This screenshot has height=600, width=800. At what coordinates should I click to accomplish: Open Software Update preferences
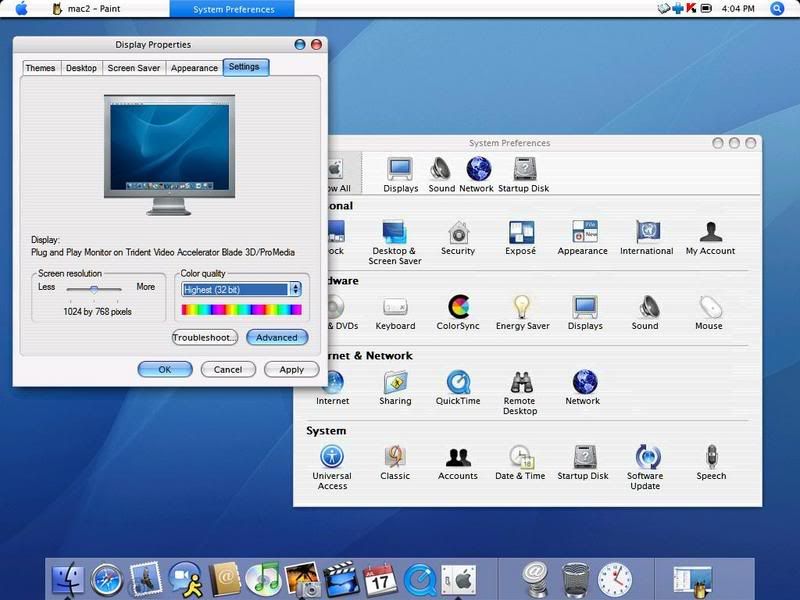coord(647,461)
